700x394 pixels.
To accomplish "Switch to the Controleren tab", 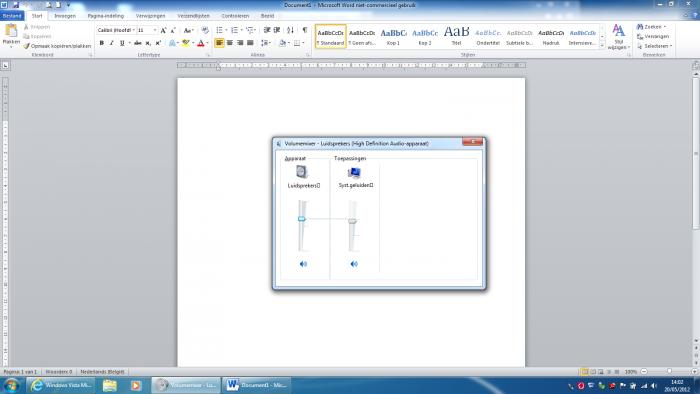I will [x=235, y=16].
